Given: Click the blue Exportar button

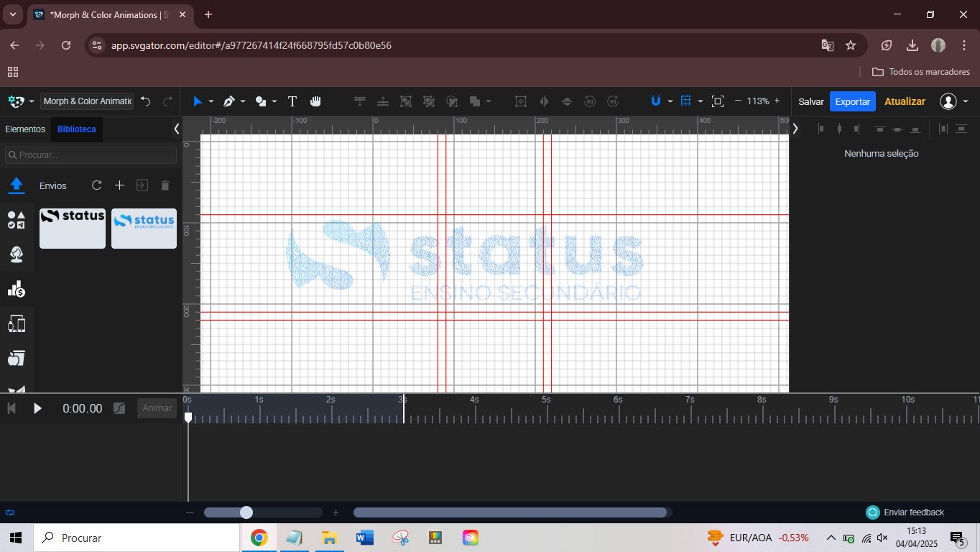Looking at the screenshot, I should click(x=852, y=101).
